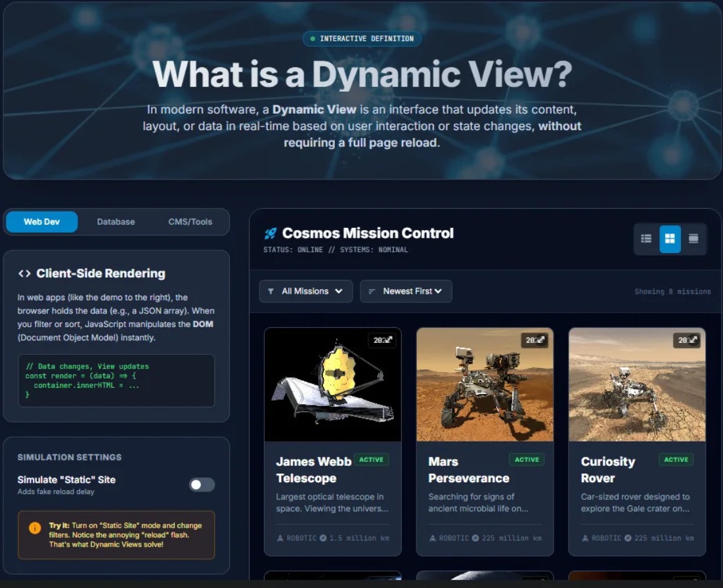The height and width of the screenshot is (588, 723).
Task: Click the code brackets icon by Client-Side Rendering
Action: point(24,274)
